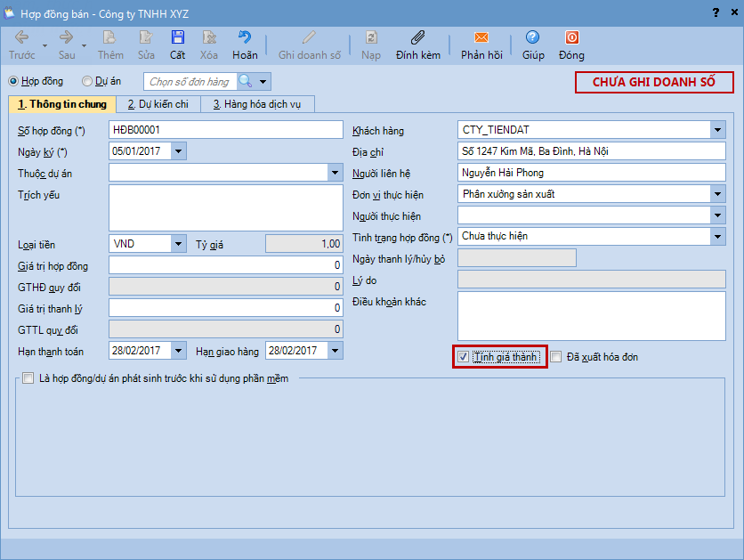Viewport: 744px width, 560px height.
Task: Open the Hàng hóa dịch vụ tab
Action: (x=257, y=104)
